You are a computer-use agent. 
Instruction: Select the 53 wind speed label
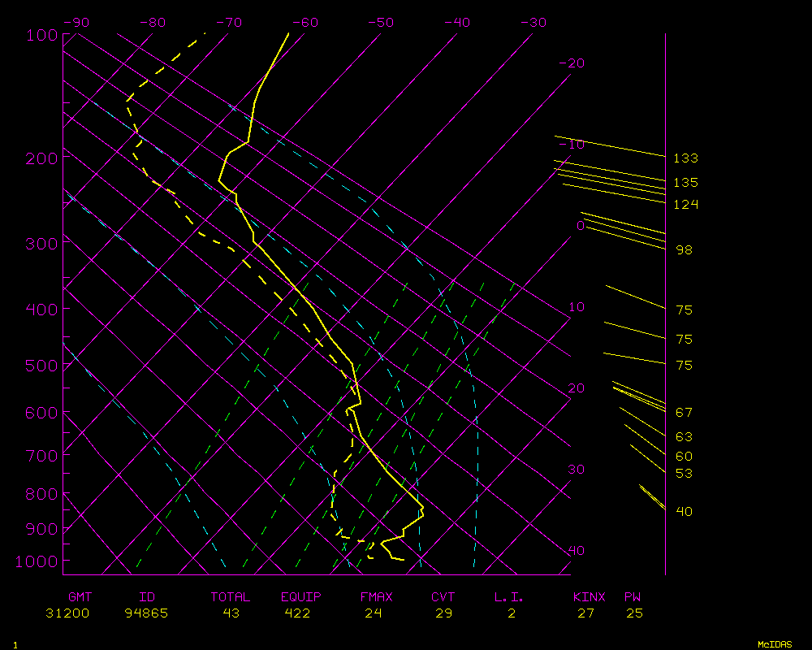(684, 474)
